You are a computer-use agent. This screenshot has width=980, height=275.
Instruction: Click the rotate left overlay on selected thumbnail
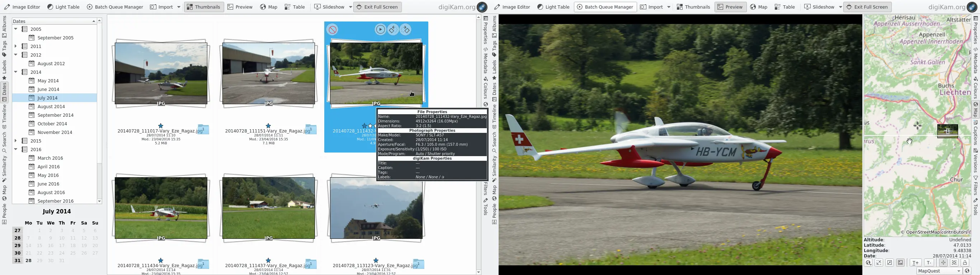click(x=393, y=30)
